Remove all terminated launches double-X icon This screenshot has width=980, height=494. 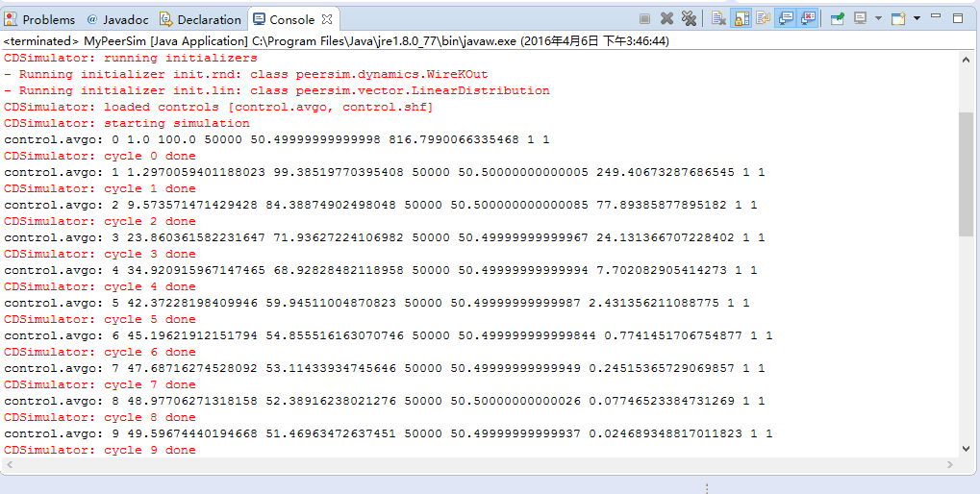pos(689,19)
